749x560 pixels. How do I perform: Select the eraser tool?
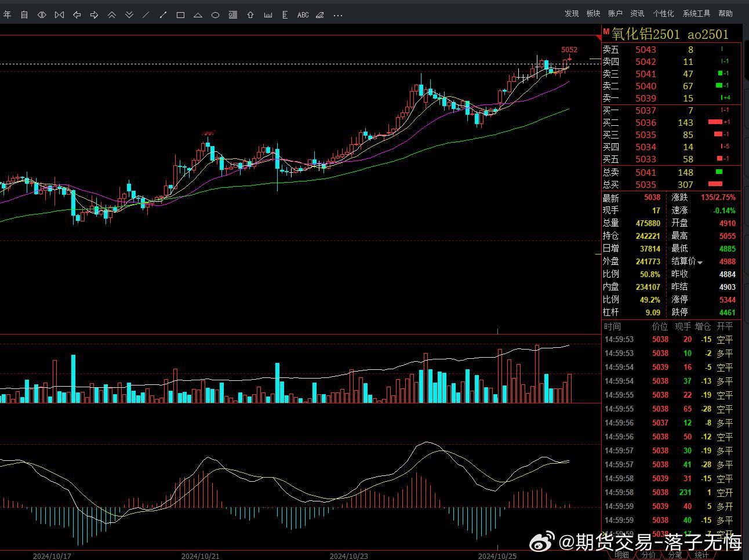[320, 15]
